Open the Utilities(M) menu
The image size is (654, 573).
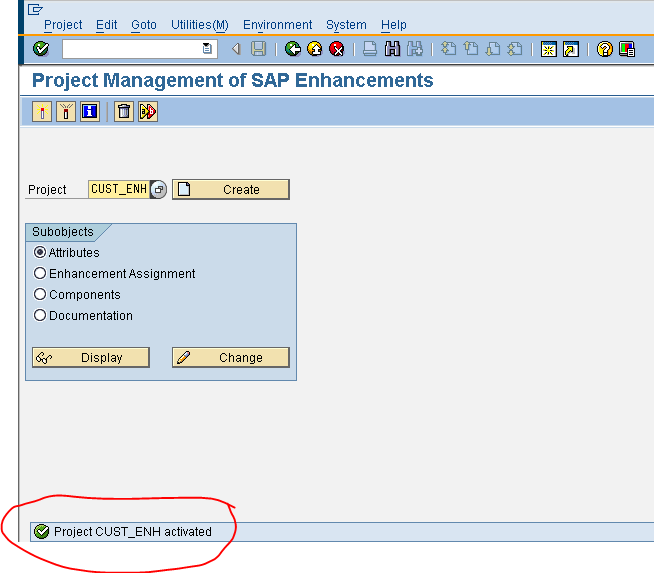200,25
